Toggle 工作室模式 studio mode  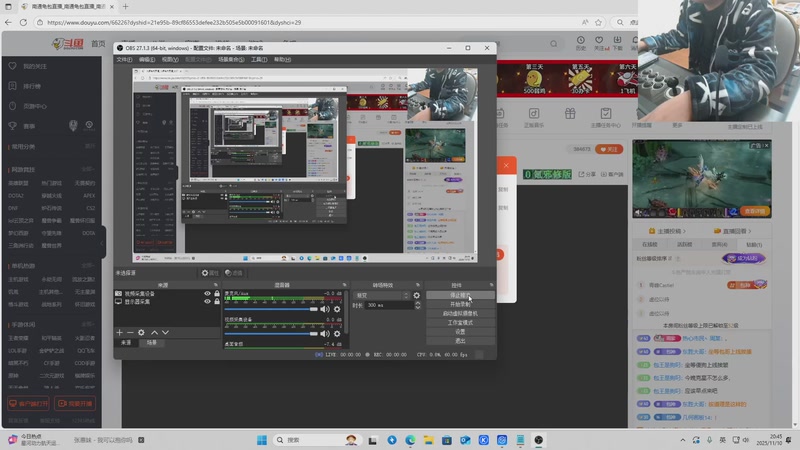point(460,323)
